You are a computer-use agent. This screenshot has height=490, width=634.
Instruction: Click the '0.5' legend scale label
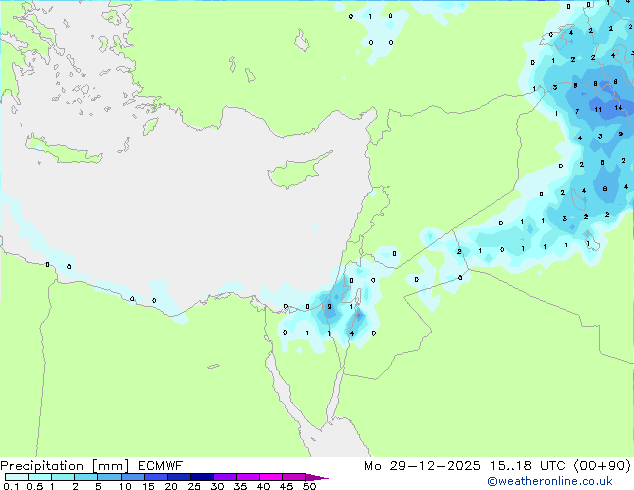click(35, 486)
